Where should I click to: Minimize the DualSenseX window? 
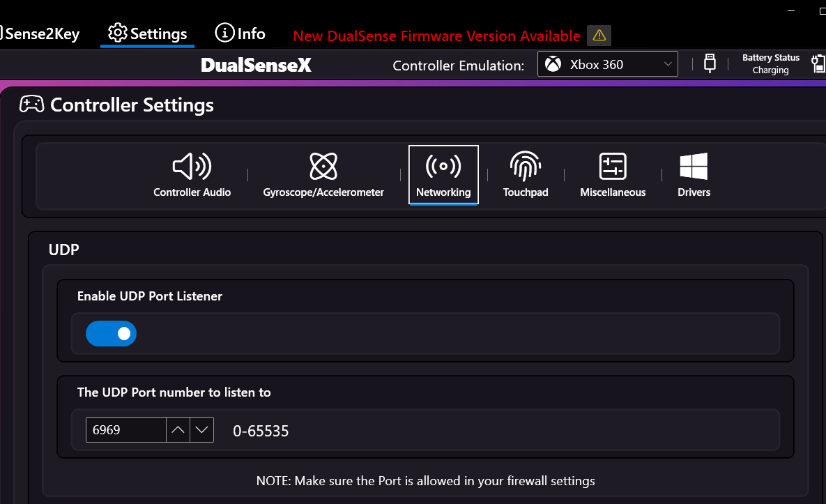point(790,10)
